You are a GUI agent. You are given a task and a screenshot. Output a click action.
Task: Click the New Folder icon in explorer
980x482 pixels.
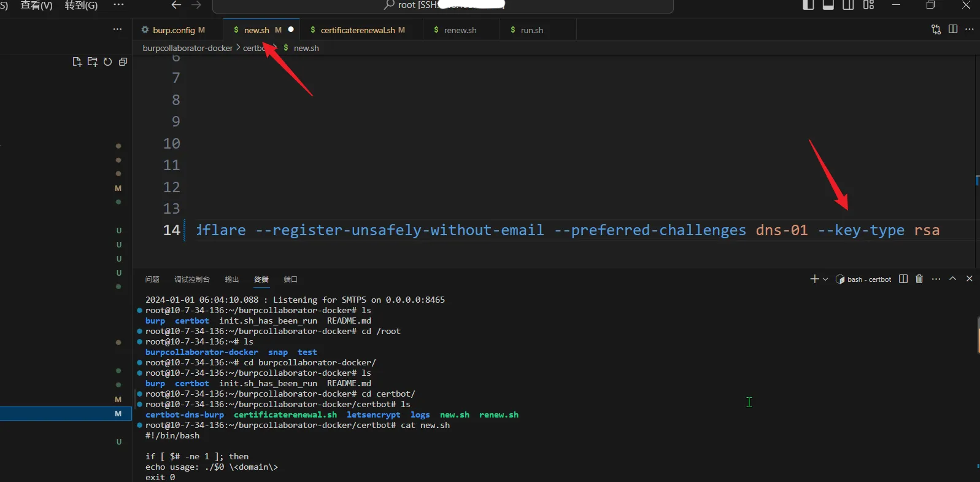pyautogui.click(x=92, y=62)
